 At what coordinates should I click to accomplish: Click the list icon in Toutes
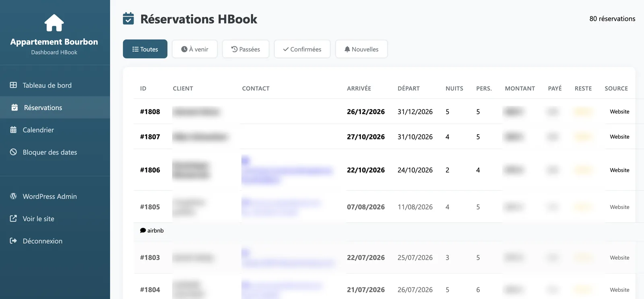coord(135,49)
